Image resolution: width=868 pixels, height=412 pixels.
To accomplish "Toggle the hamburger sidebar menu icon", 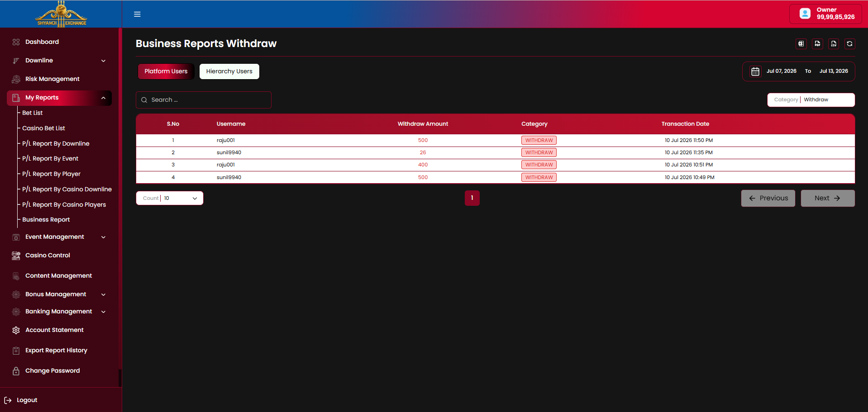I will tap(137, 14).
